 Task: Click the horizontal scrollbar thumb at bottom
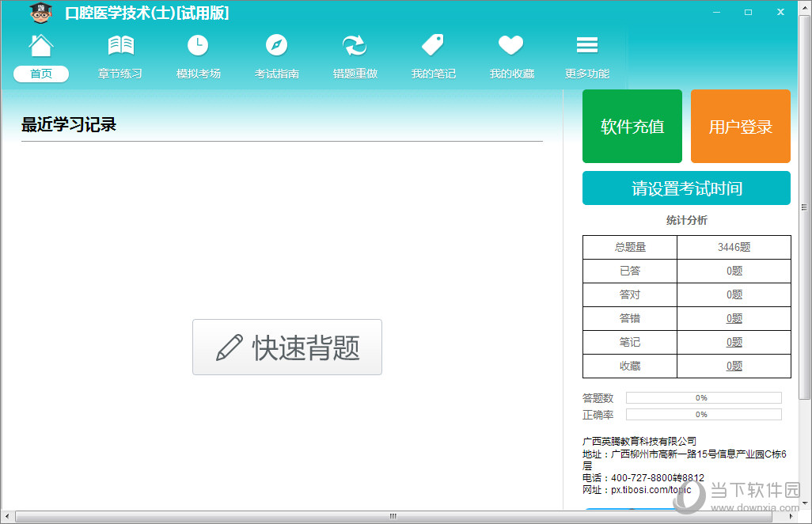(392, 517)
